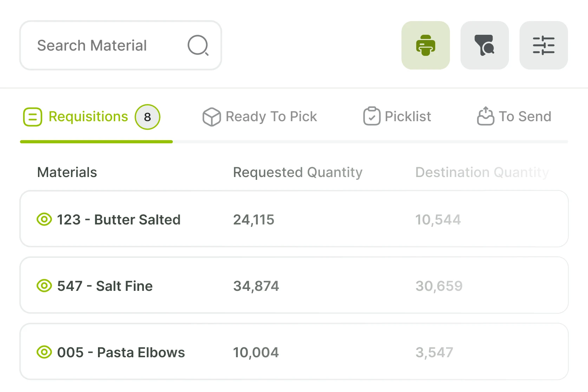The image size is (588, 392).
Task: Select the Requisitions tab label
Action: [x=88, y=117]
